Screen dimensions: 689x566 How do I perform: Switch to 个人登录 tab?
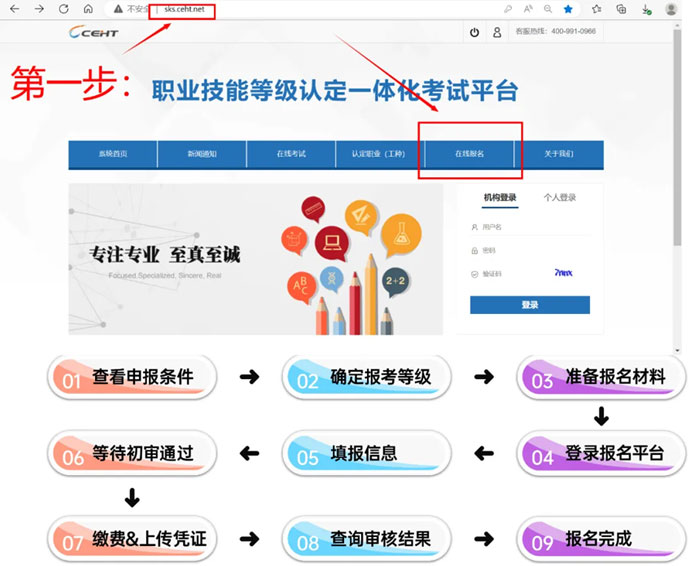(x=559, y=198)
